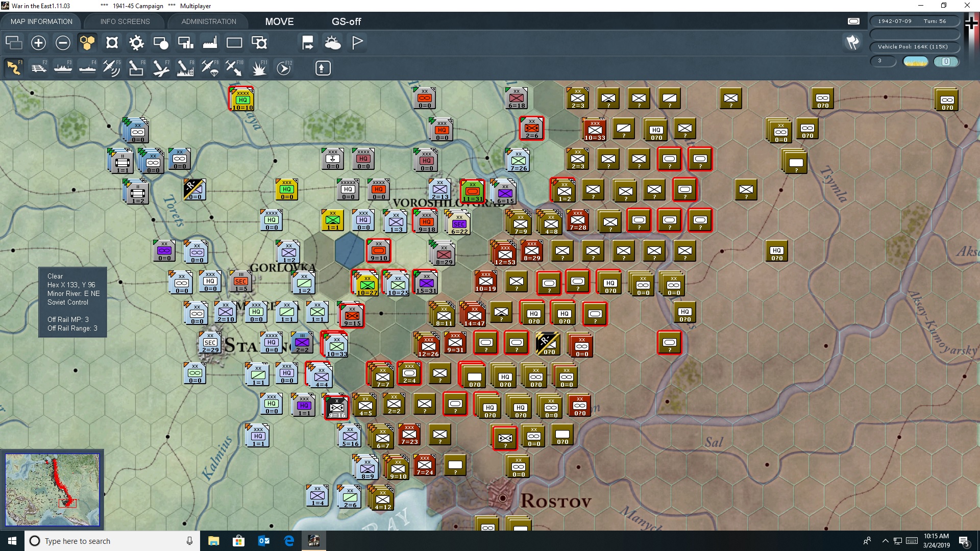Click the 1942-07-09 Turn 56 display
Viewport: 980px width, 551px height.
pyautogui.click(x=915, y=21)
